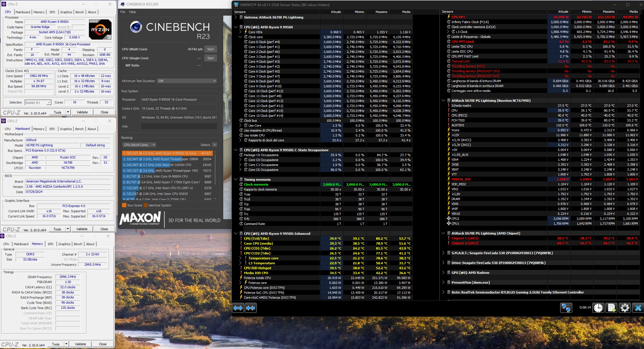Screen dimensions: 644x349
Task: Click the collapse columns arrows icon in HWiNFO
Action: point(250,308)
